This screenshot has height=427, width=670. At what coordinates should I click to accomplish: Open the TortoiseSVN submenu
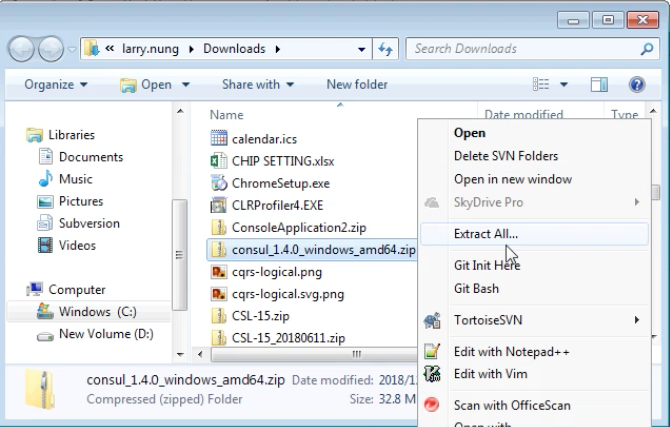pyautogui.click(x=534, y=320)
